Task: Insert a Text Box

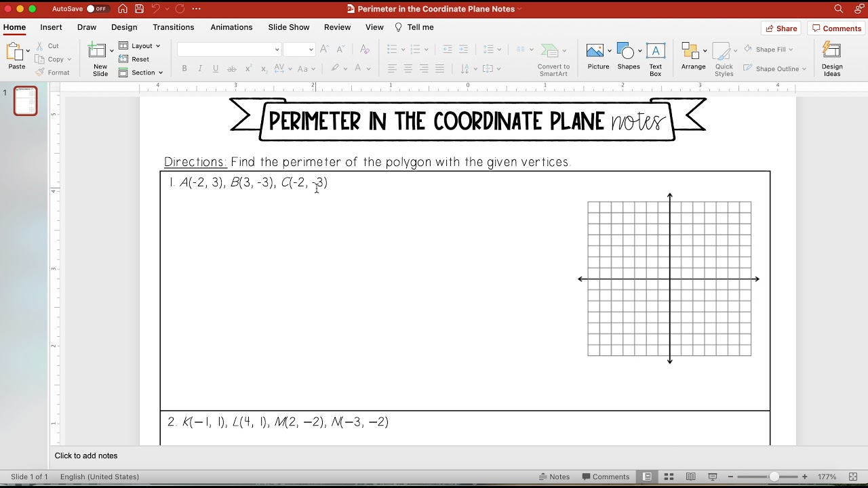Action: (655, 60)
